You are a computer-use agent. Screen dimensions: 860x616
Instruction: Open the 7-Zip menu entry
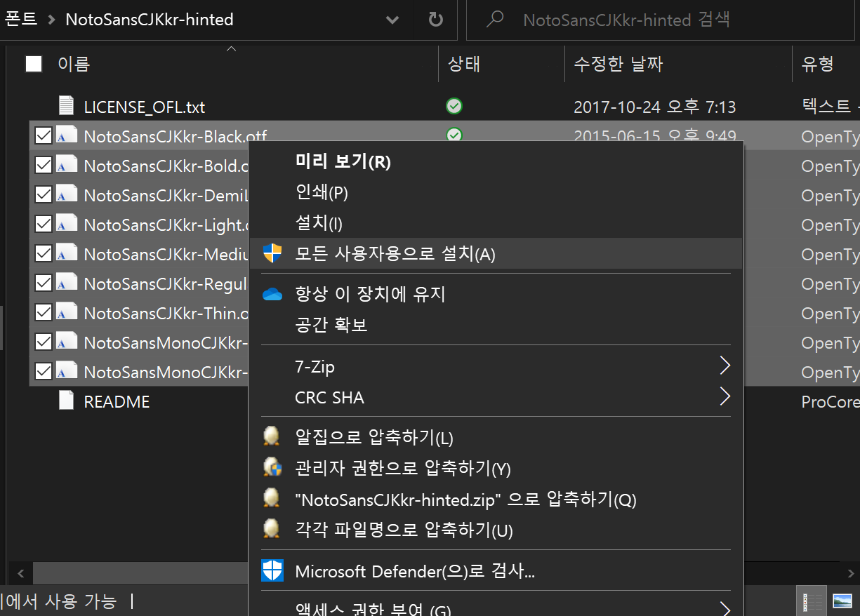coord(496,366)
